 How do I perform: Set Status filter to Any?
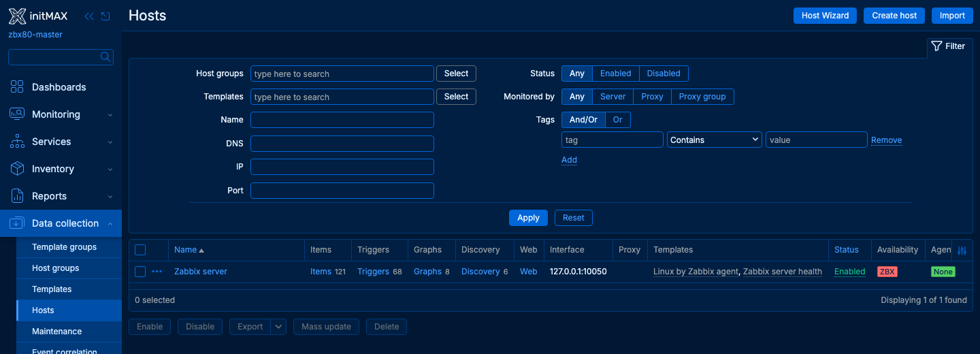tap(577, 74)
